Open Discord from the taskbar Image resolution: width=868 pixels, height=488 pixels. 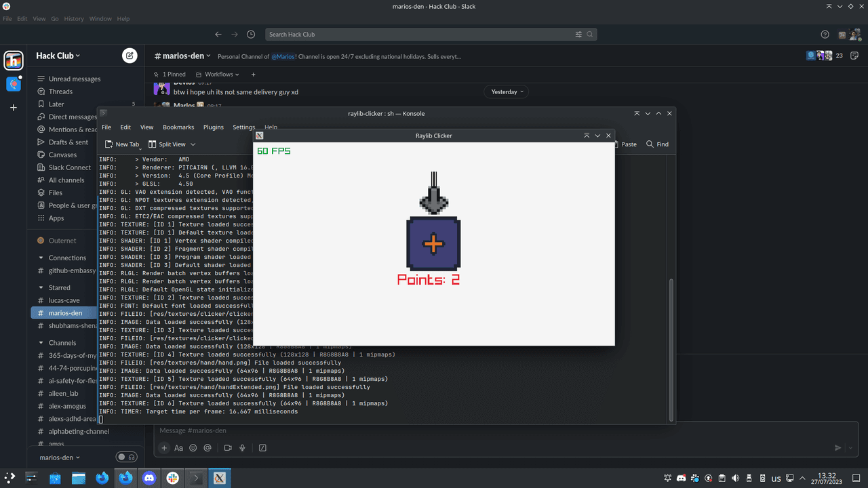pos(149,478)
